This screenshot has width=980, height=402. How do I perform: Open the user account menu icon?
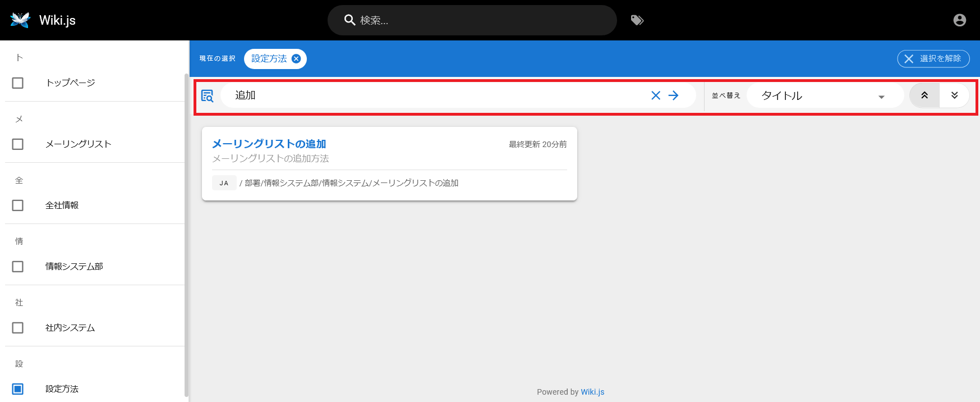[959, 20]
